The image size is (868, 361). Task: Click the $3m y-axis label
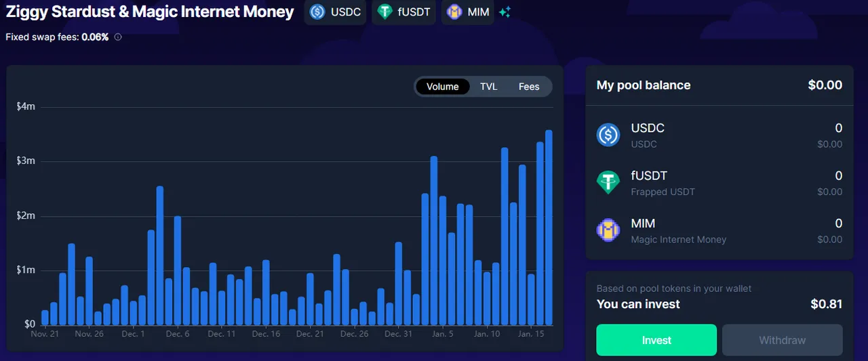[x=26, y=161]
